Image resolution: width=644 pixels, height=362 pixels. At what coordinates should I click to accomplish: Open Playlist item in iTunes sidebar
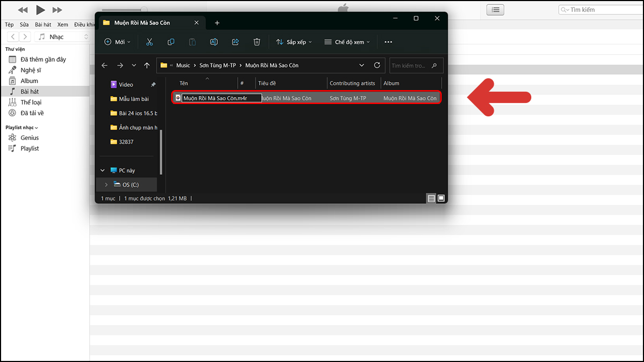click(30, 149)
